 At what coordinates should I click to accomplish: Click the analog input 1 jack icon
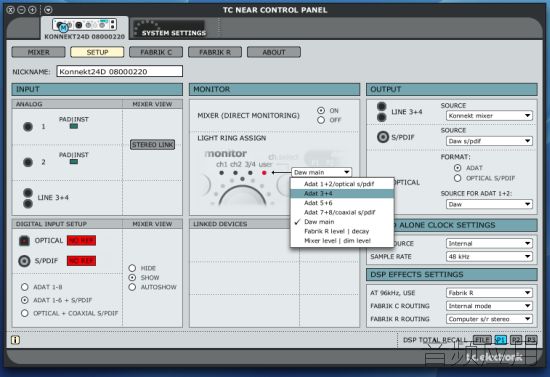pos(28,127)
